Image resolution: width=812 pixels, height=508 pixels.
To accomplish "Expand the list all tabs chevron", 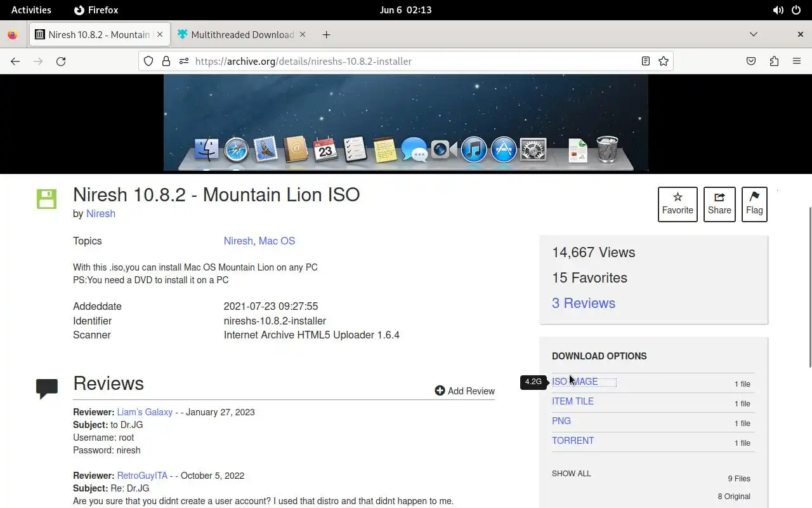I will (754, 35).
